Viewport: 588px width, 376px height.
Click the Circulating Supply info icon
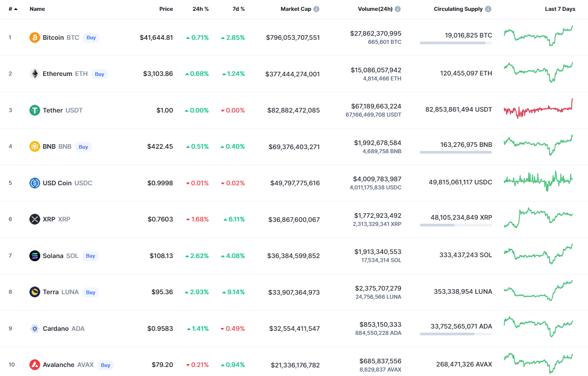point(488,9)
